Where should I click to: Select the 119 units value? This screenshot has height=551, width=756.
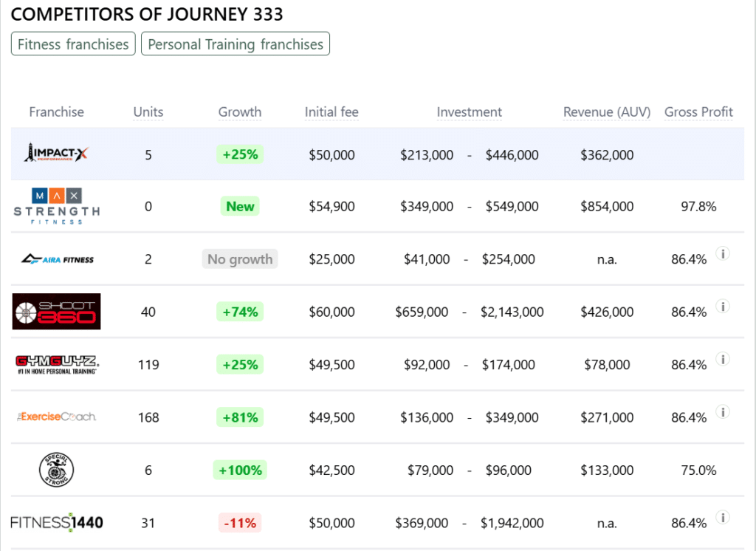(x=148, y=365)
